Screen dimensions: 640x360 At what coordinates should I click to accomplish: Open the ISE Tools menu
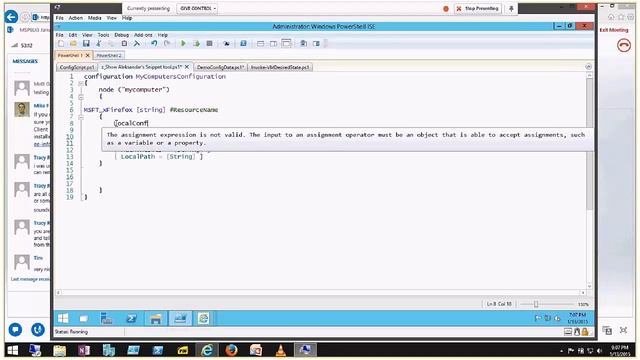(x=103, y=35)
